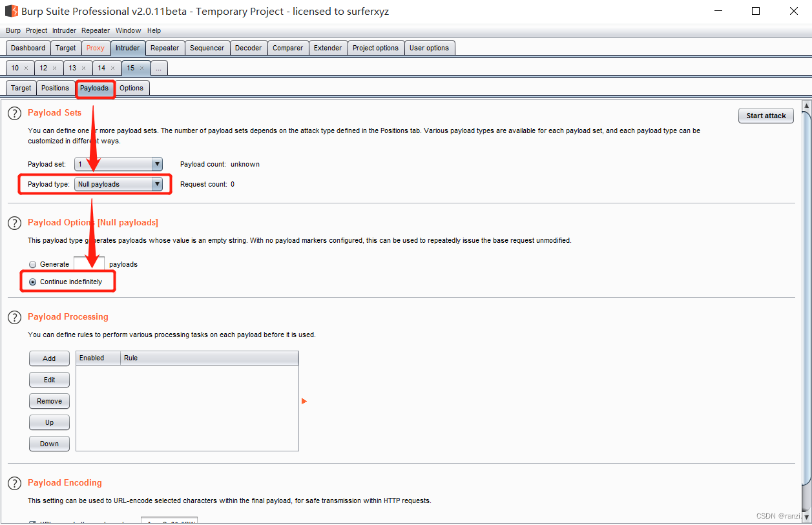Open help for Payload Encoding section
This screenshot has height=525, width=812.
pos(14,484)
